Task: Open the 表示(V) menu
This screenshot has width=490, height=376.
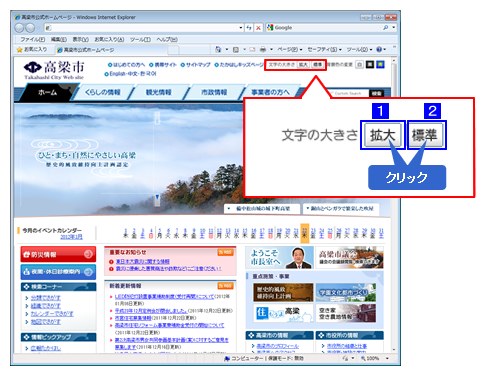Action: (81, 39)
